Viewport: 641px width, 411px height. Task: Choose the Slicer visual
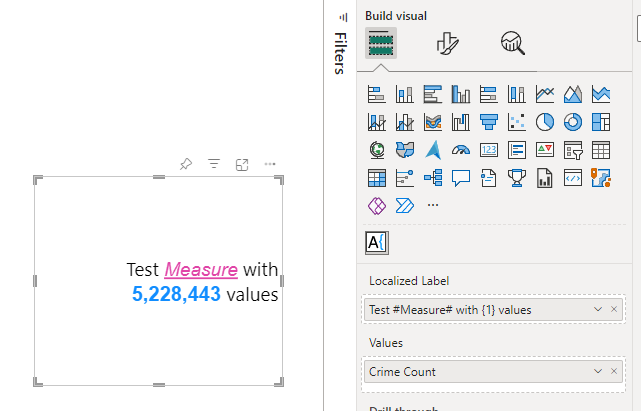coord(573,150)
